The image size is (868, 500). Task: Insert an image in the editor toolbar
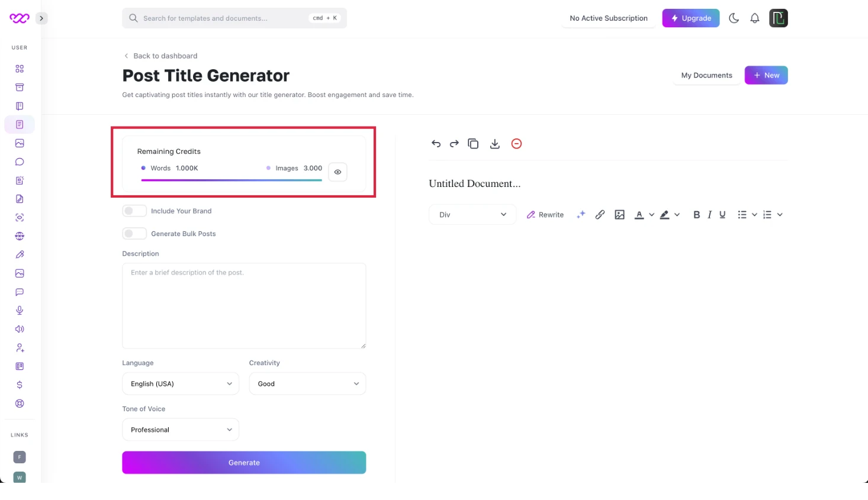pyautogui.click(x=619, y=215)
